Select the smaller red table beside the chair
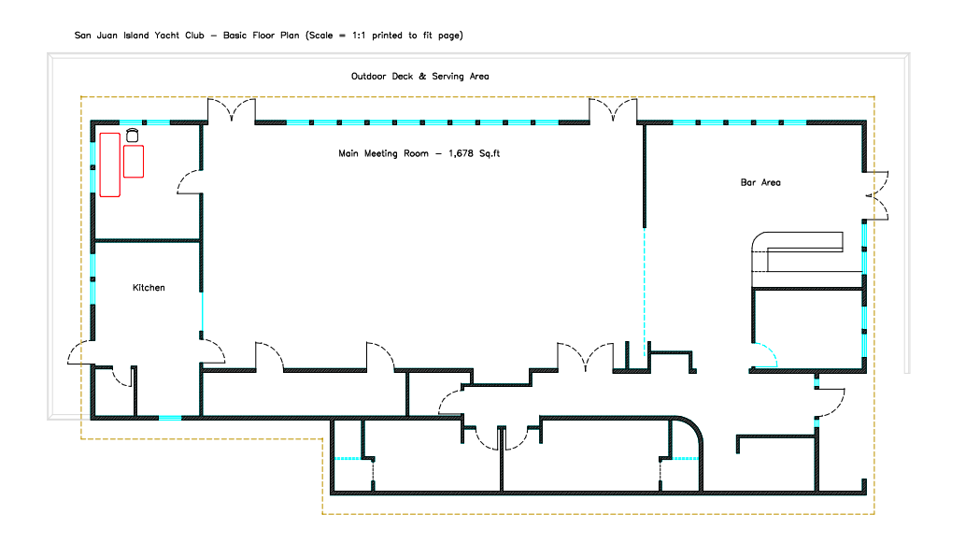Viewport: 980px width, 543px height. [135, 161]
